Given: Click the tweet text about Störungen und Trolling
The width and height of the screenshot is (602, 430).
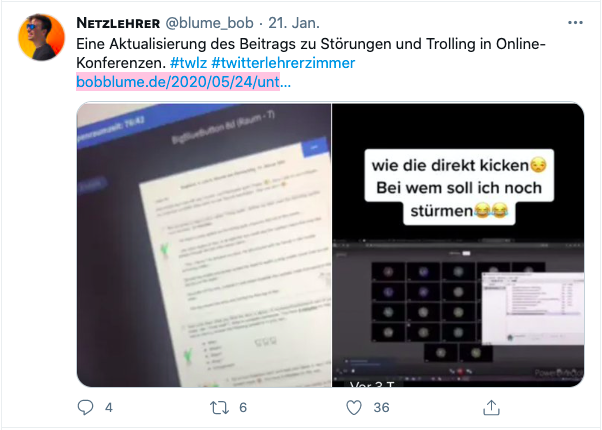Looking at the screenshot, I should (x=311, y=53).
